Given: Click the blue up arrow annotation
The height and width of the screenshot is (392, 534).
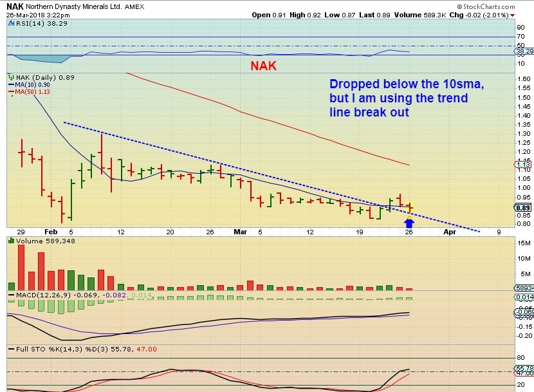Looking at the screenshot, I should 411,222.
